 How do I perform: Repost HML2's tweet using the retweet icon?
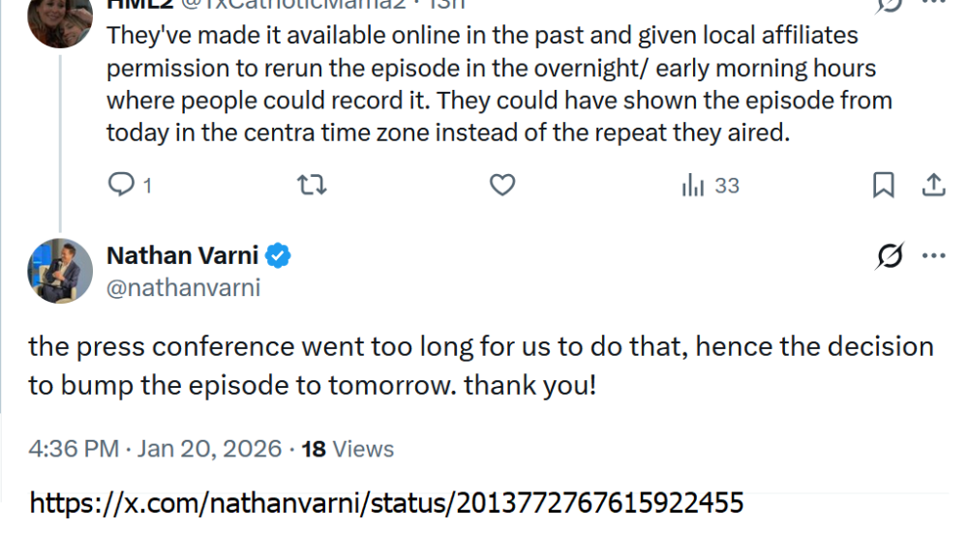click(x=312, y=185)
